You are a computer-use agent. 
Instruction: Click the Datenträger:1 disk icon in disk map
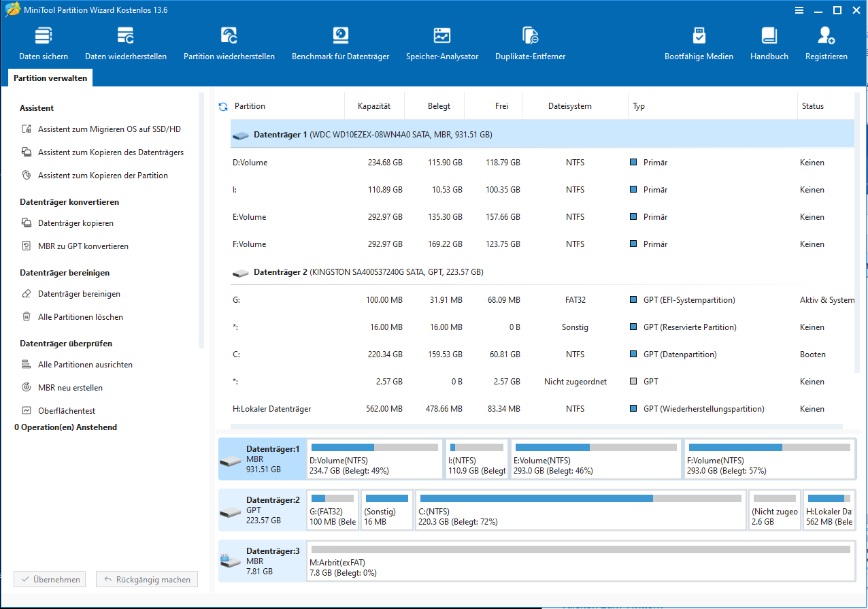[x=230, y=461]
